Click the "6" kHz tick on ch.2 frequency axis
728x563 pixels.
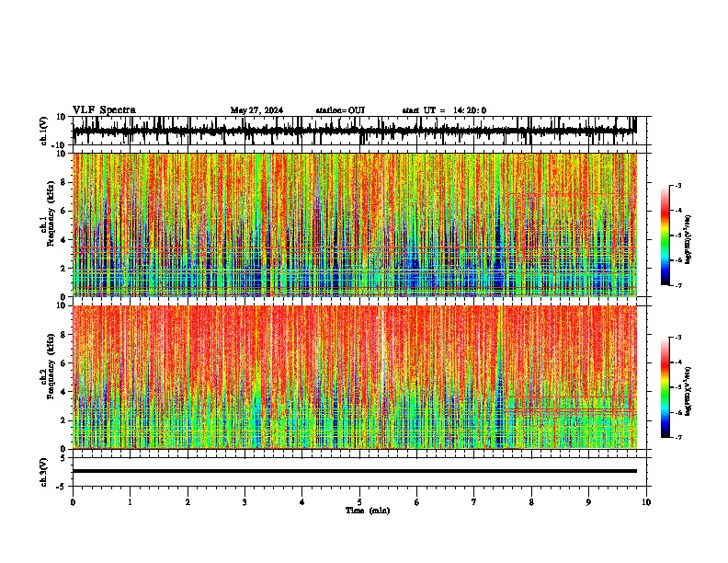pyautogui.click(x=63, y=363)
